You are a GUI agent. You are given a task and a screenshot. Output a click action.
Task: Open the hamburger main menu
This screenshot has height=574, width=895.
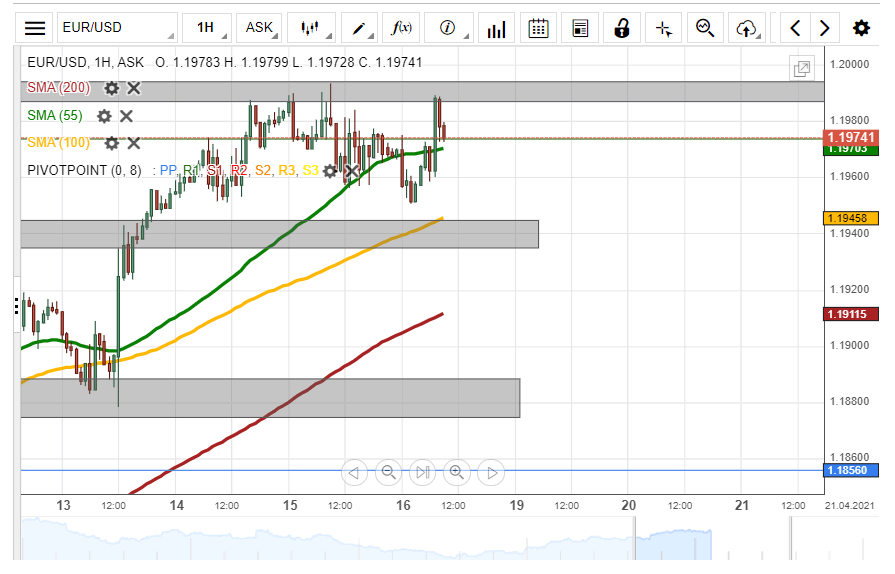pyautogui.click(x=35, y=28)
